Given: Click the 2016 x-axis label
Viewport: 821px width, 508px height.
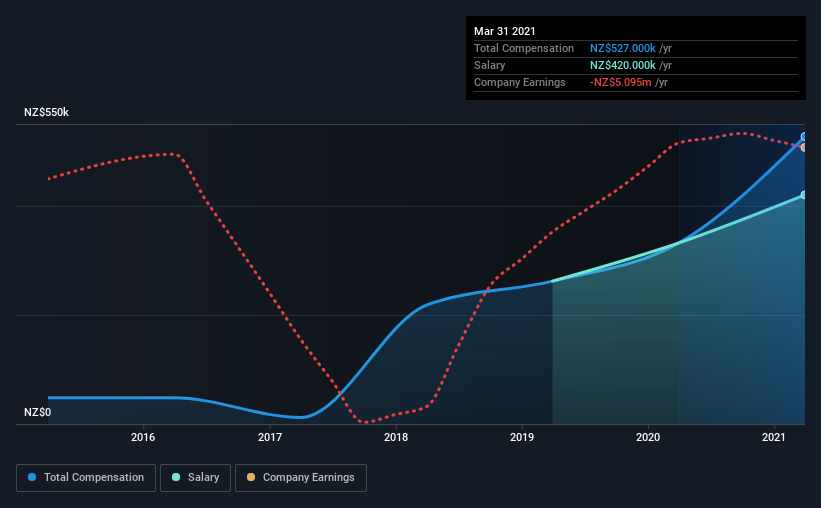Looking at the screenshot, I should point(143,437).
